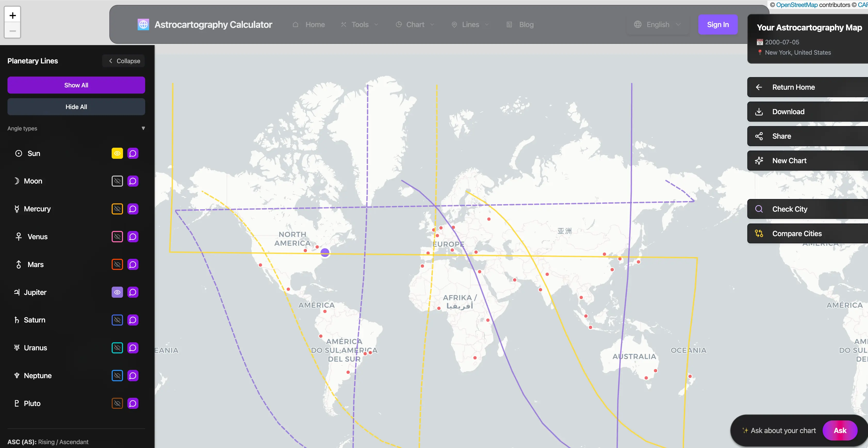Show the Pluto planetary lines
Screen dimensions: 868x448
(x=117, y=404)
